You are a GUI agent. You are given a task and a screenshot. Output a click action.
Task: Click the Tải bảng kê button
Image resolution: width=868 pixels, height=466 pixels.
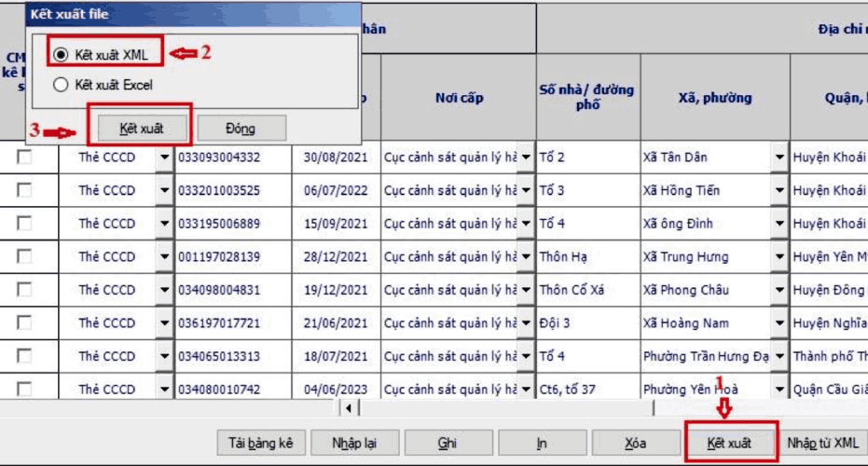[x=261, y=443]
